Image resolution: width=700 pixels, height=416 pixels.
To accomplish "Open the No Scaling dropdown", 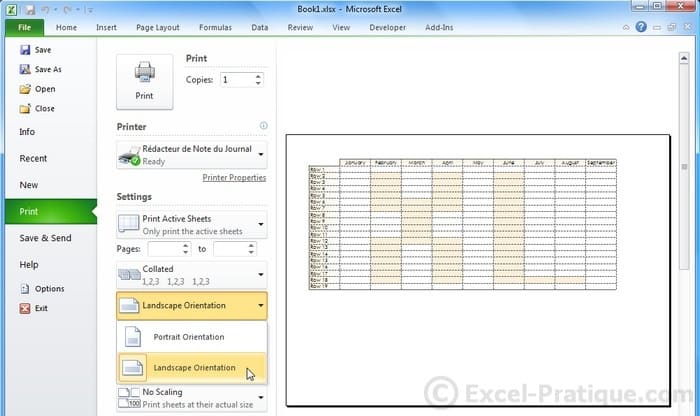I will point(192,398).
